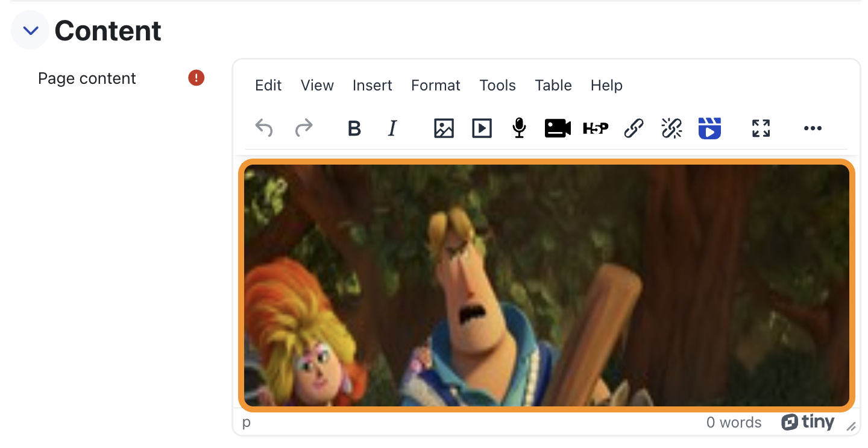Click the red required-field icon by Page content

(x=197, y=78)
